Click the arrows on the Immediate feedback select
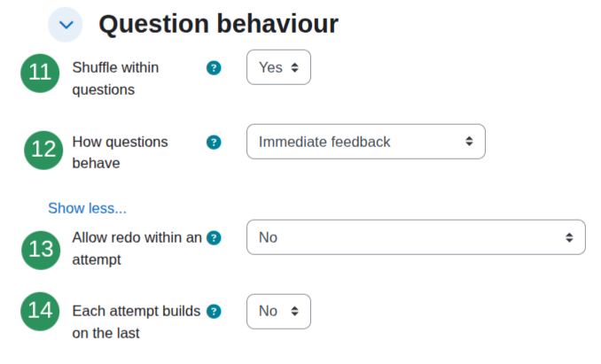The image size is (601, 364). 469,142
